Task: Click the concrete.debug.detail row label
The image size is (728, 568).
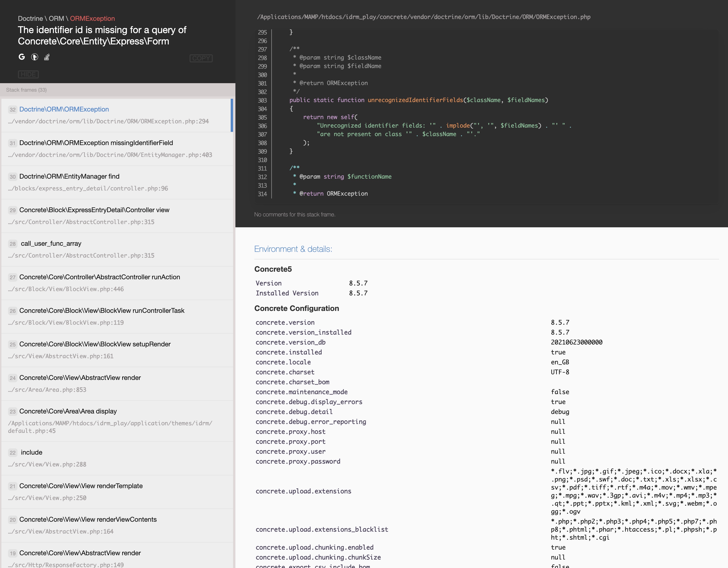Action: click(x=294, y=412)
